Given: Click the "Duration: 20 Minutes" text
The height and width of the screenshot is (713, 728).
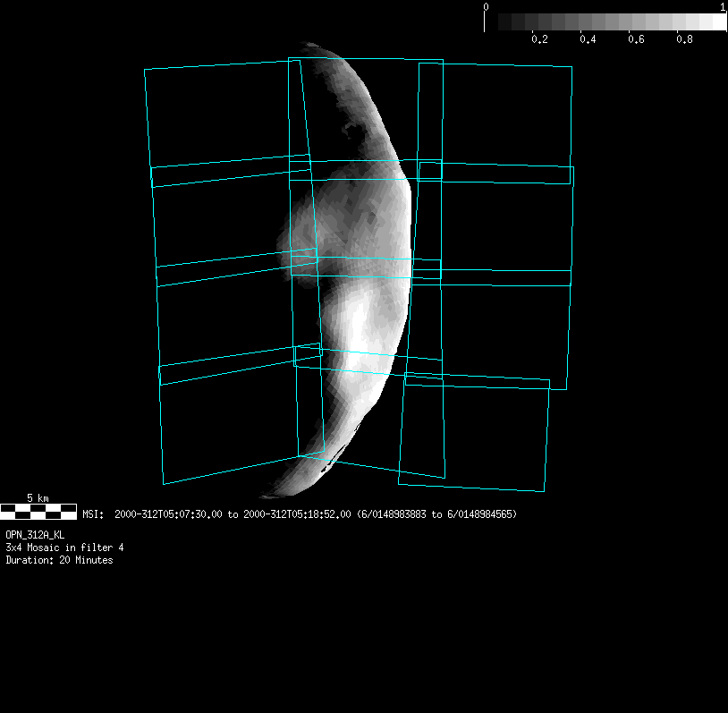Looking at the screenshot, I should [59, 560].
